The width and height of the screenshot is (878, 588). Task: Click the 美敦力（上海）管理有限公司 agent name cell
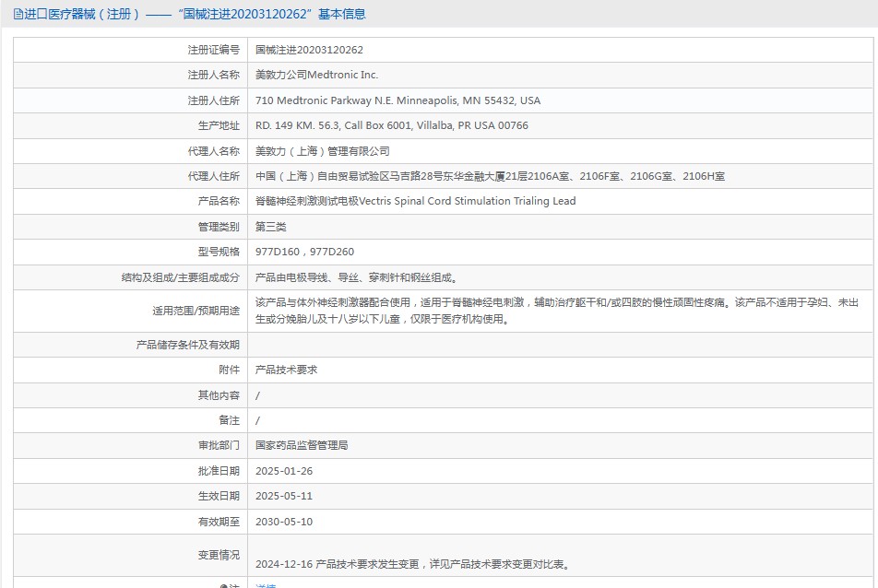click(325, 150)
